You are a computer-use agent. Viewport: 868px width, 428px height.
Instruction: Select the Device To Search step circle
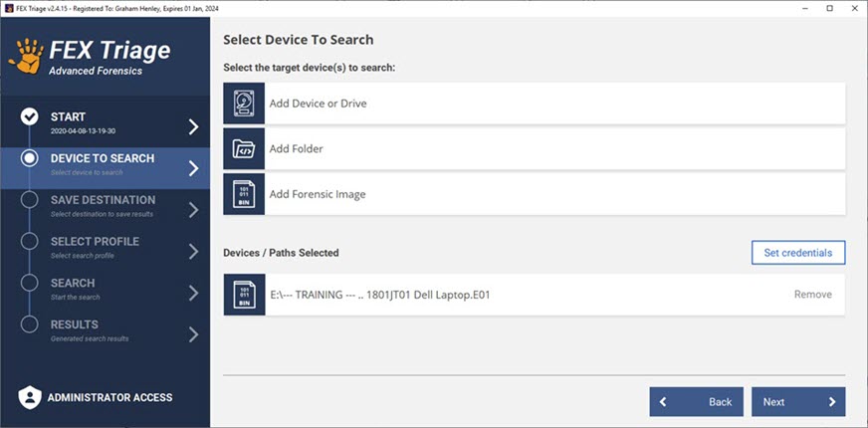tap(29, 159)
